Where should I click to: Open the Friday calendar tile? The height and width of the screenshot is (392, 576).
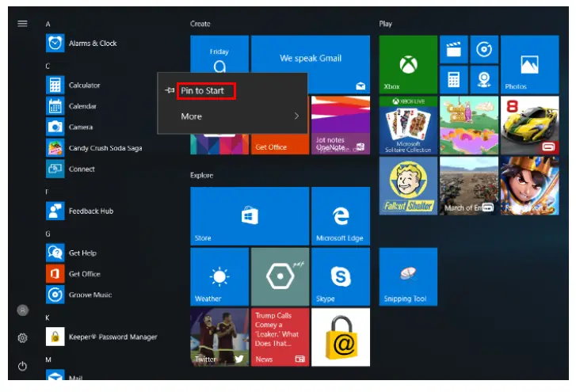coord(219,55)
